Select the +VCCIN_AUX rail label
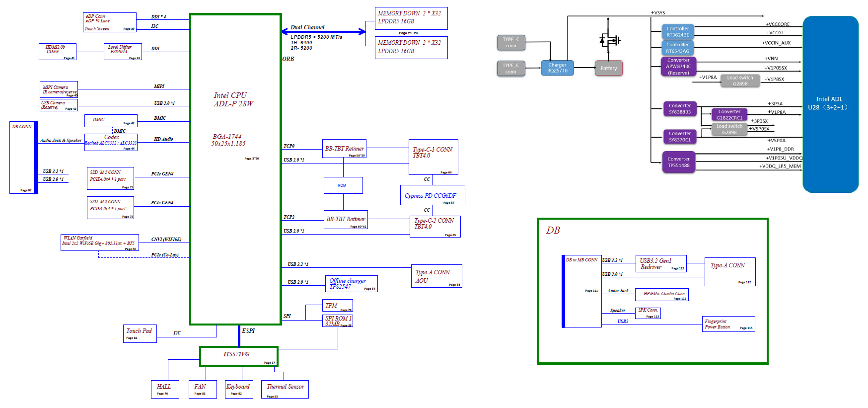The width and height of the screenshot is (868, 408). click(x=776, y=43)
